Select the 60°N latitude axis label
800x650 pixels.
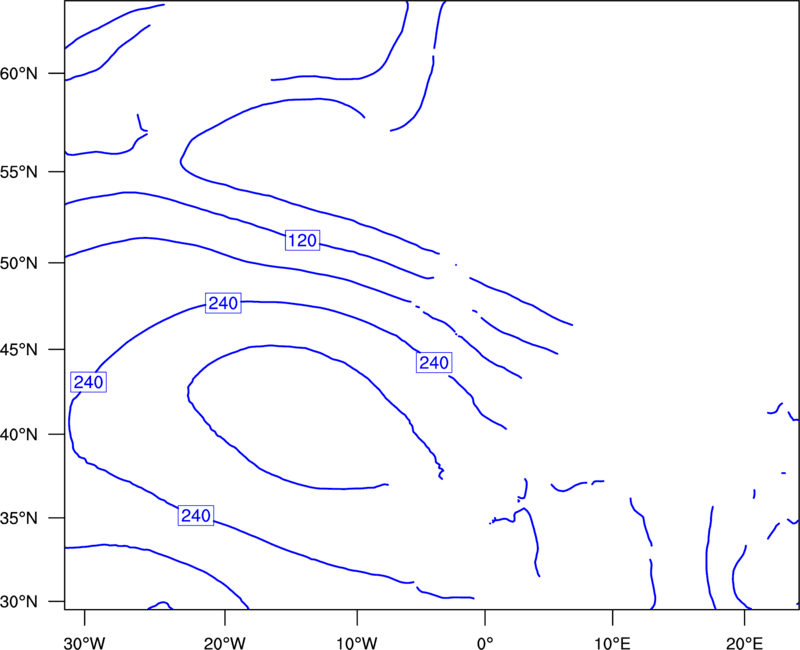[19, 74]
